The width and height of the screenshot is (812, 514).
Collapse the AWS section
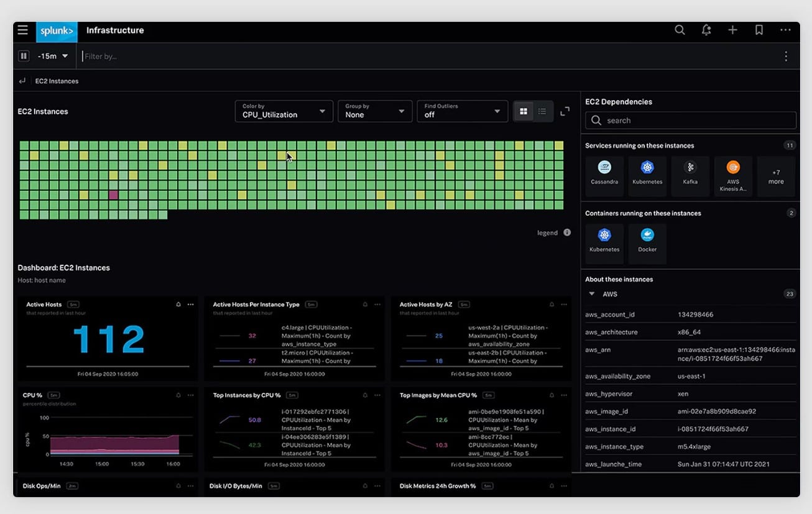592,294
